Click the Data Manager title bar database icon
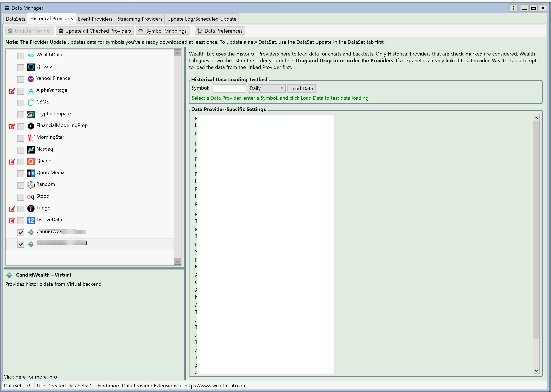Screen dimensions: 551x392 tap(7, 8)
